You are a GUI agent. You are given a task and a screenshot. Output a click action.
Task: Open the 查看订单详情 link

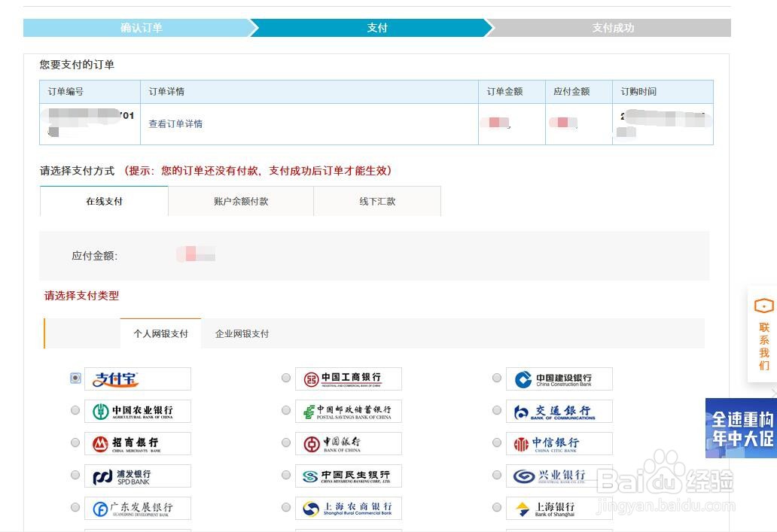click(175, 124)
